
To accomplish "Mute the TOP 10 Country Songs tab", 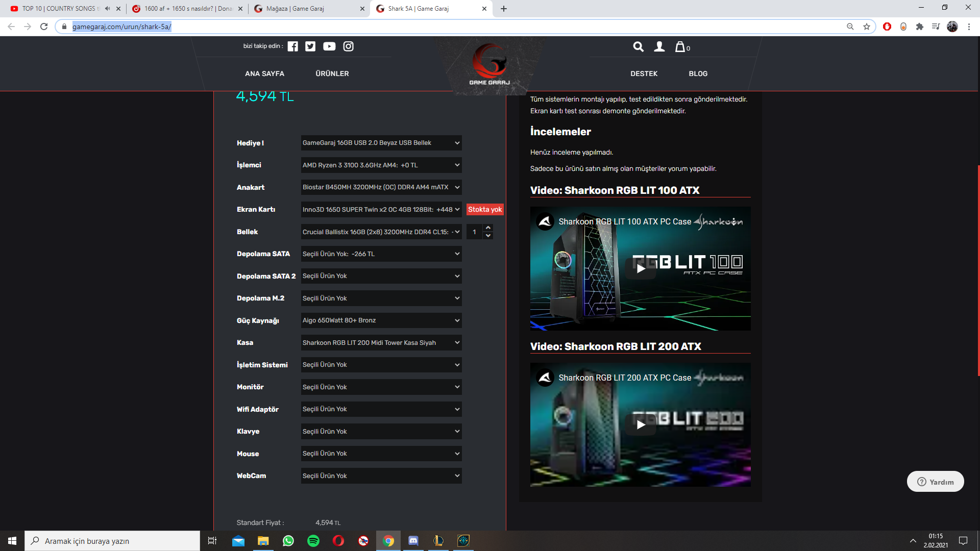I will 107,9.
